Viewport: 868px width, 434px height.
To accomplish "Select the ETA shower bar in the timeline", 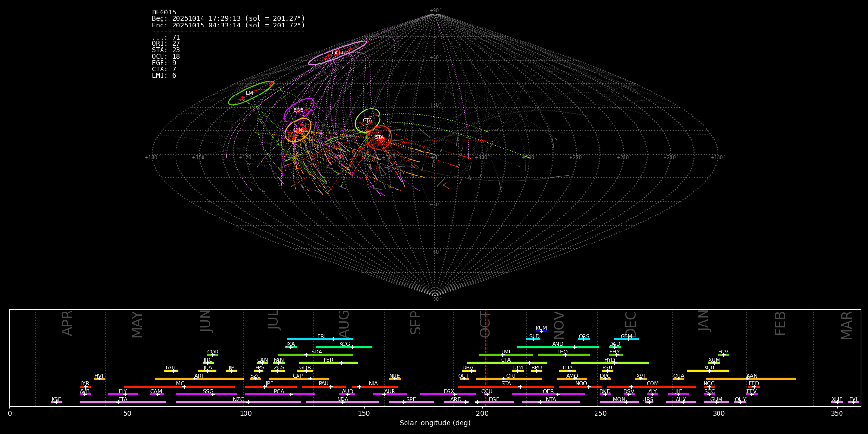I will point(123,402).
